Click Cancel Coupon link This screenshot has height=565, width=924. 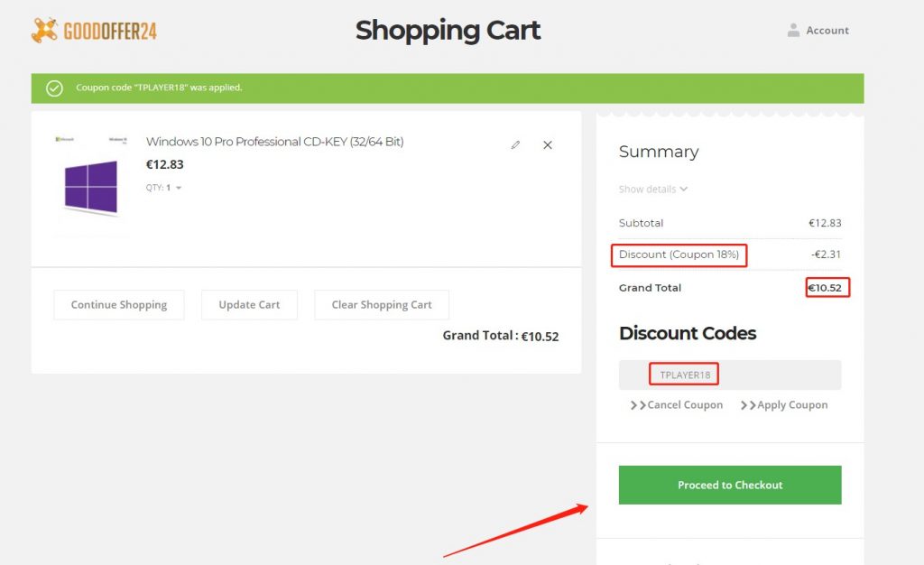coord(677,405)
